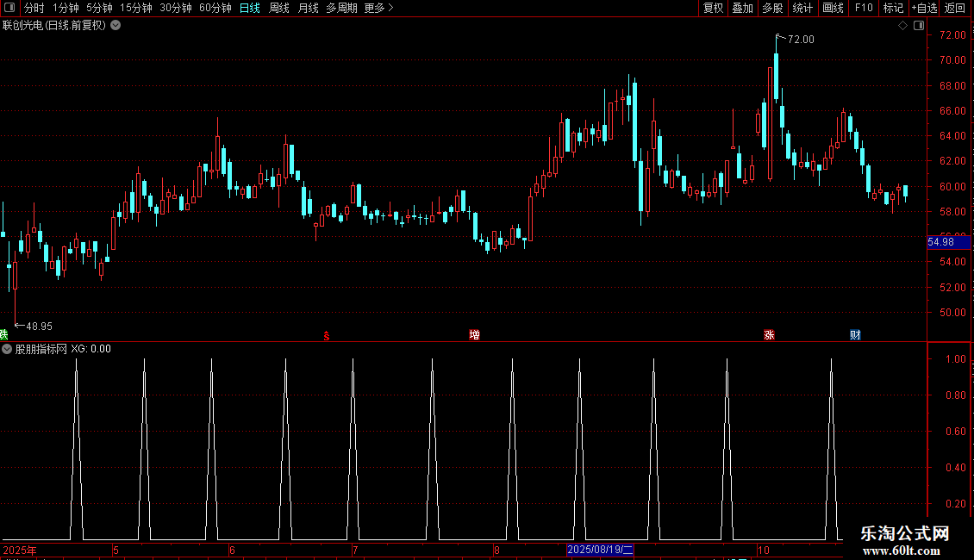
Task: Click the 返回 back button
Action: click(955, 8)
